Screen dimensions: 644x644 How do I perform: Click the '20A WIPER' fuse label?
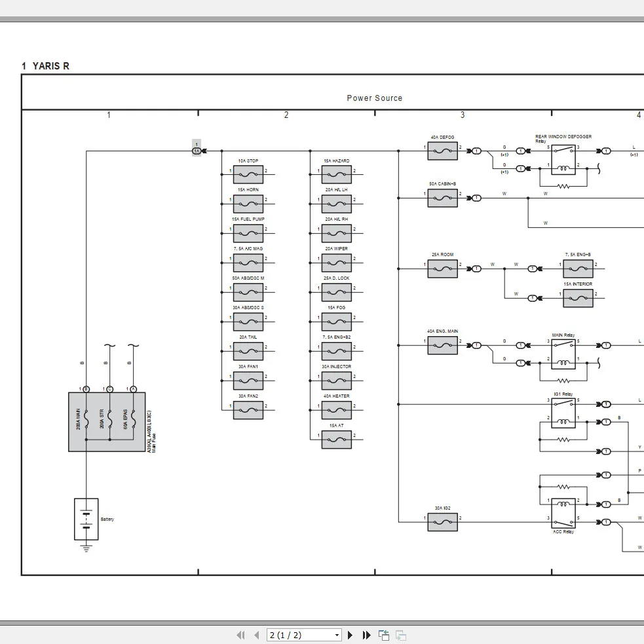point(336,249)
